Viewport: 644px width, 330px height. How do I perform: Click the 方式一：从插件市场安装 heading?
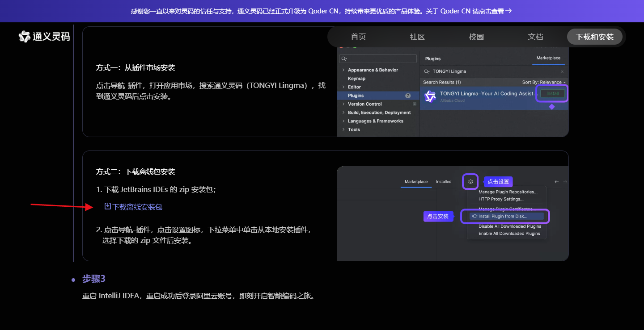coord(136,68)
